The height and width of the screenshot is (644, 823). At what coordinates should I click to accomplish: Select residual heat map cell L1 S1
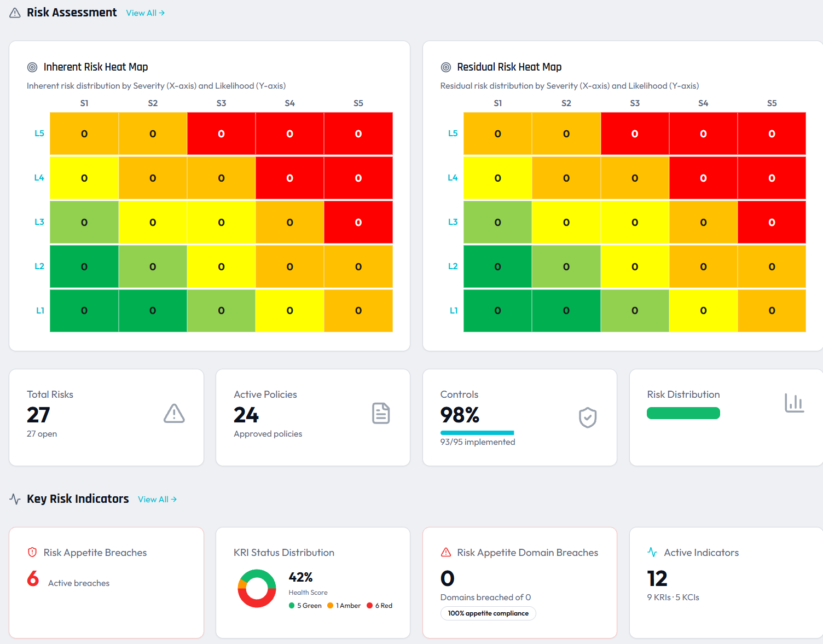click(497, 311)
